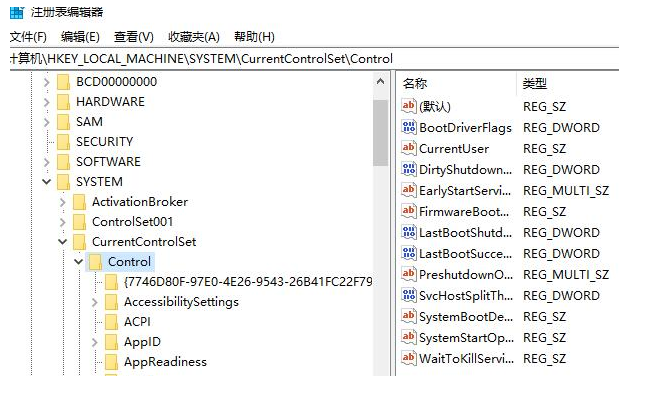Sort values by the 名称 column header
This screenshot has width=658, height=397.
456,84
